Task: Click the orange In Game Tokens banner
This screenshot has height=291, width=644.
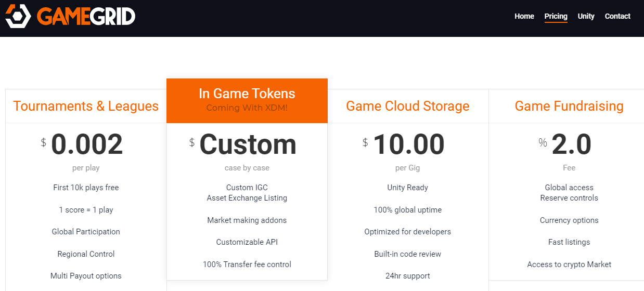Action: (247, 101)
